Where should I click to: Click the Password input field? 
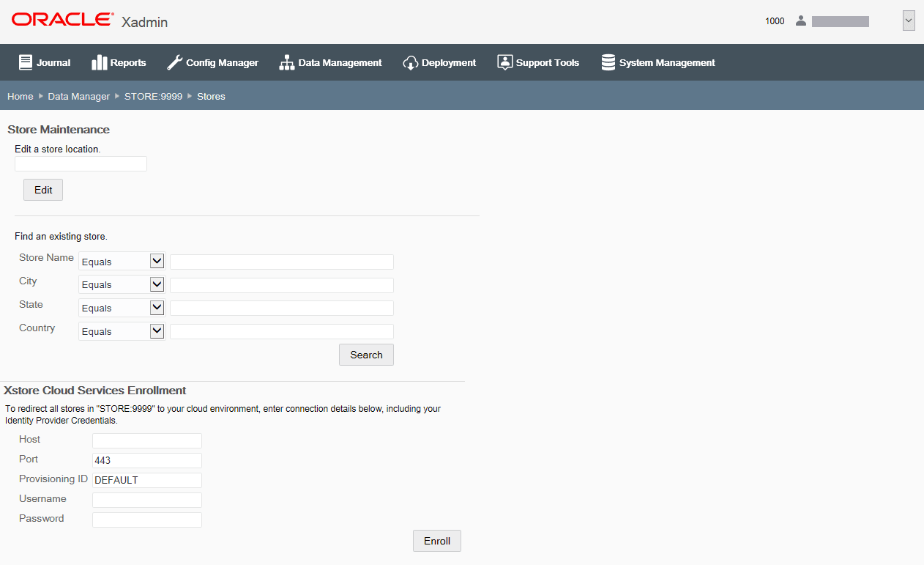click(x=146, y=519)
